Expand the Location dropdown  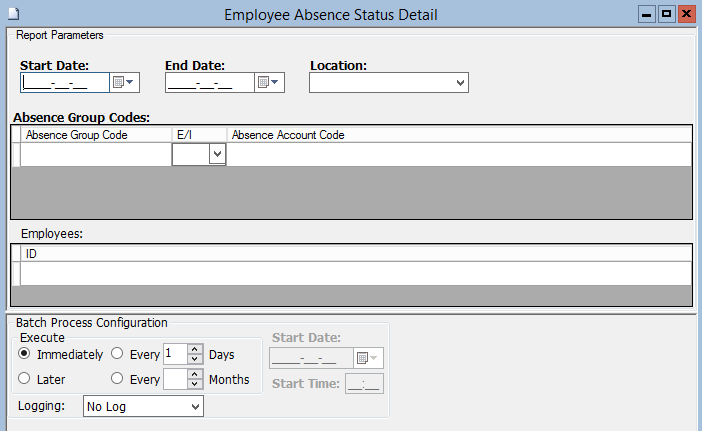[460, 82]
